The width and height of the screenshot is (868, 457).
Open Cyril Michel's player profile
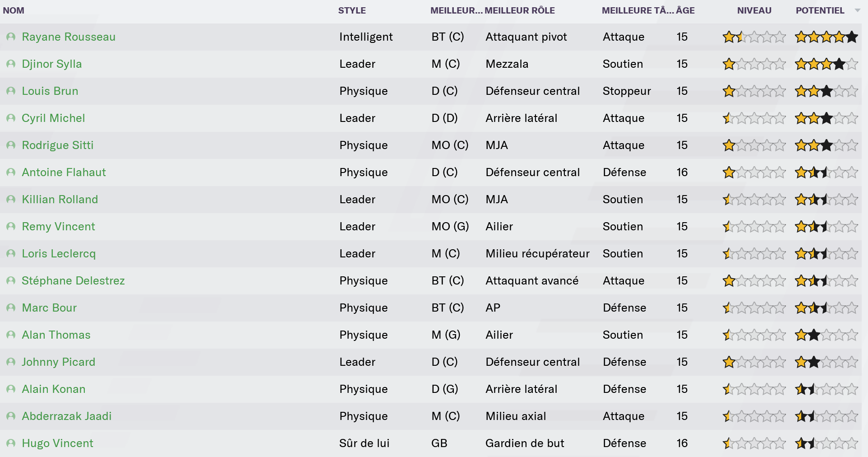point(53,118)
